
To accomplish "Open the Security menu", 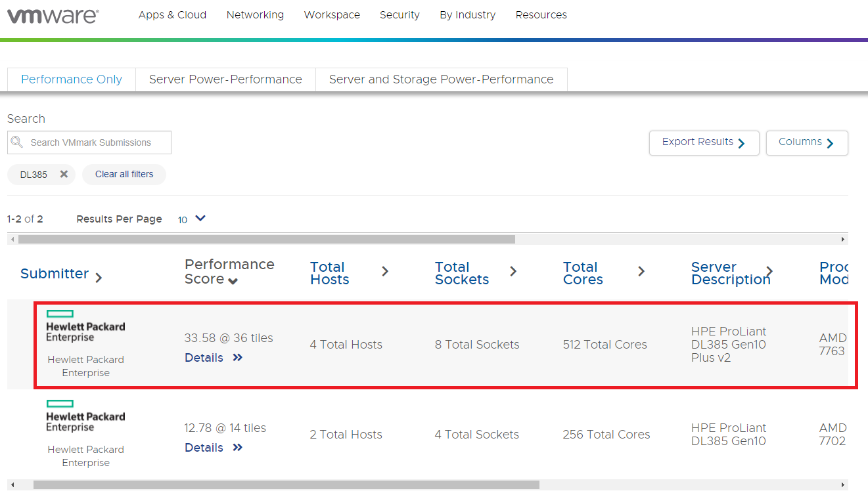I will (400, 15).
